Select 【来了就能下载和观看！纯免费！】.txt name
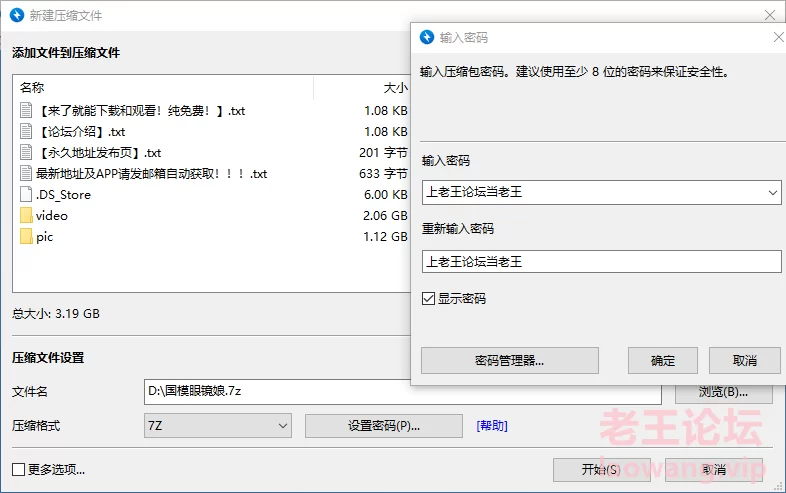Viewport: 786px width, 493px height. (140, 111)
